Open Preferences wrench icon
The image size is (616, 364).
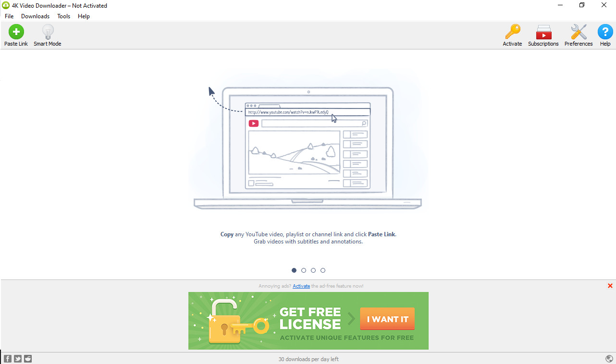tap(579, 32)
